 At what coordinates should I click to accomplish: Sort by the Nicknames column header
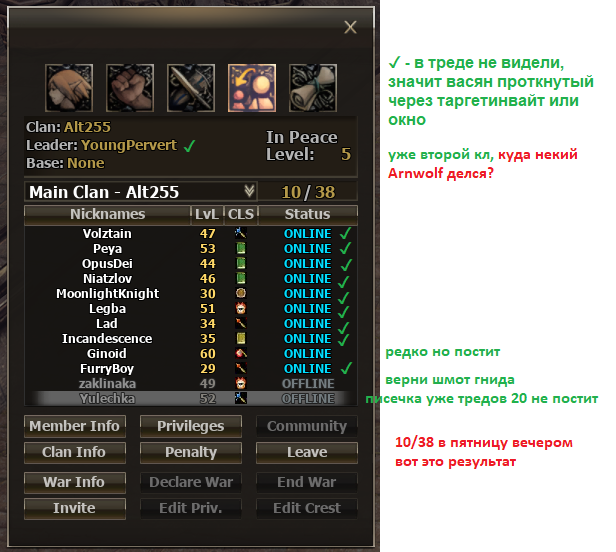click(x=108, y=214)
